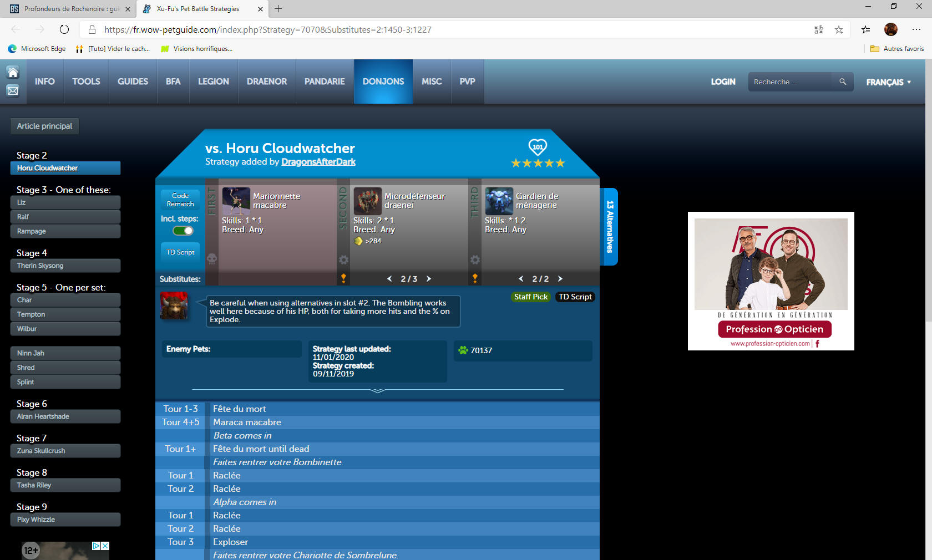Show previous substitute for second pet slot

click(389, 279)
